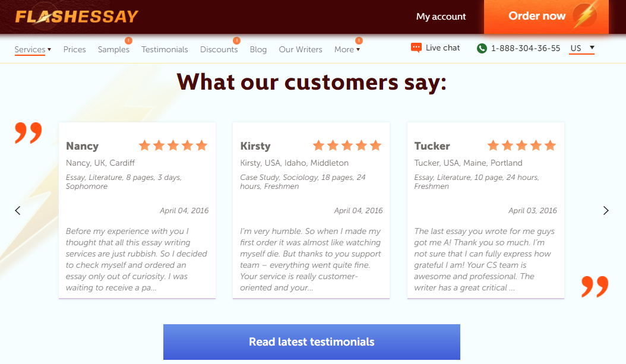Click the notification badge on Discounts
This screenshot has width=626, height=364.
point(236,41)
